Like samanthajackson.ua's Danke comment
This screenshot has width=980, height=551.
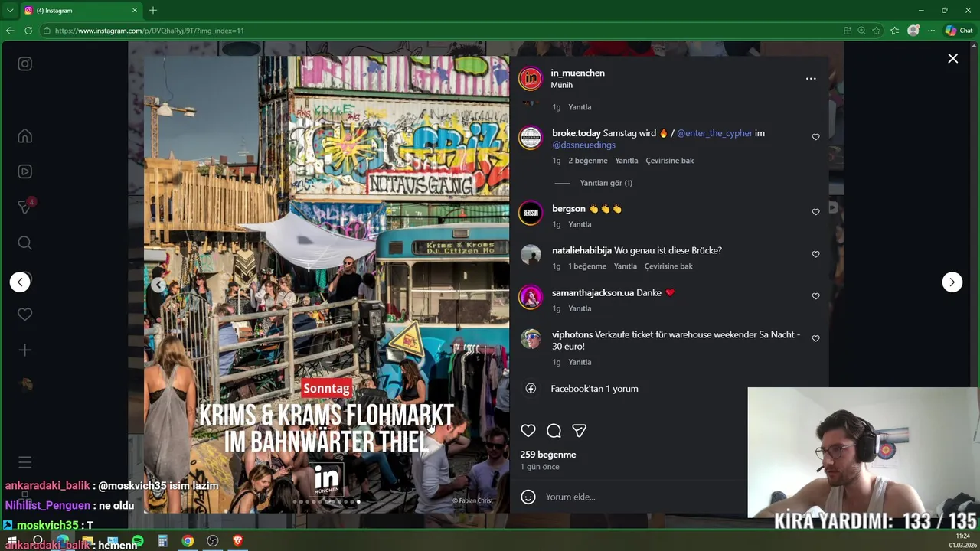[x=815, y=296]
